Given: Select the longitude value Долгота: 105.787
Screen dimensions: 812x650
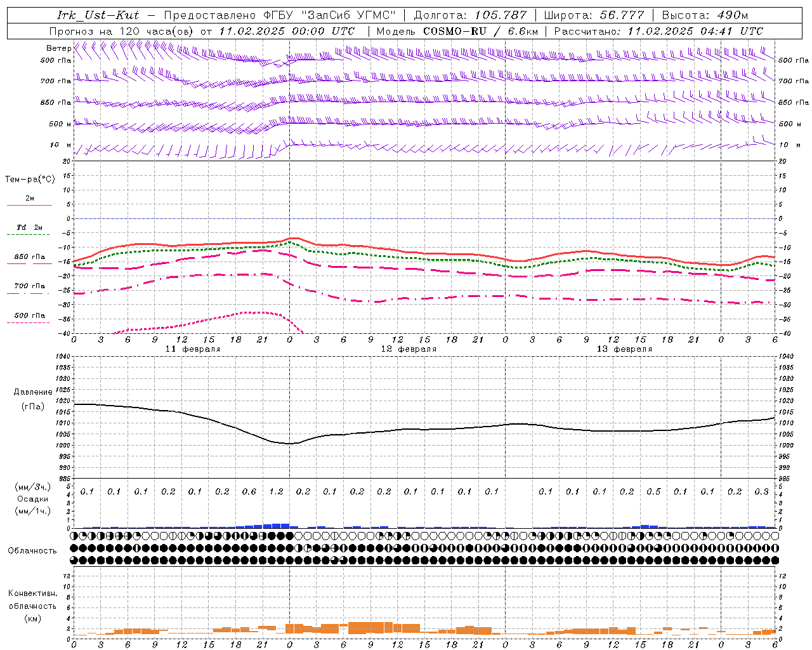Looking at the screenshot, I should point(470,15).
